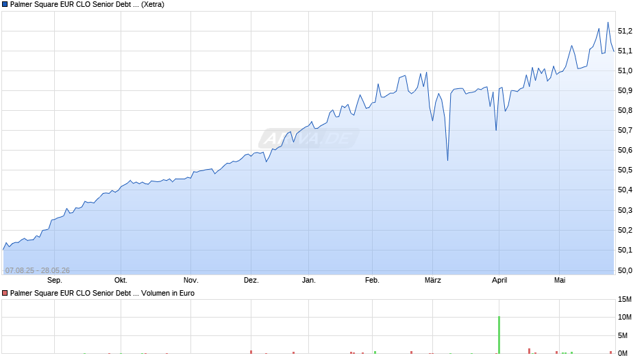Image resolution: width=644 pixels, height=360 pixels.
Task: Click the 50,9 price axis value
Action: pyautogui.click(x=625, y=91)
